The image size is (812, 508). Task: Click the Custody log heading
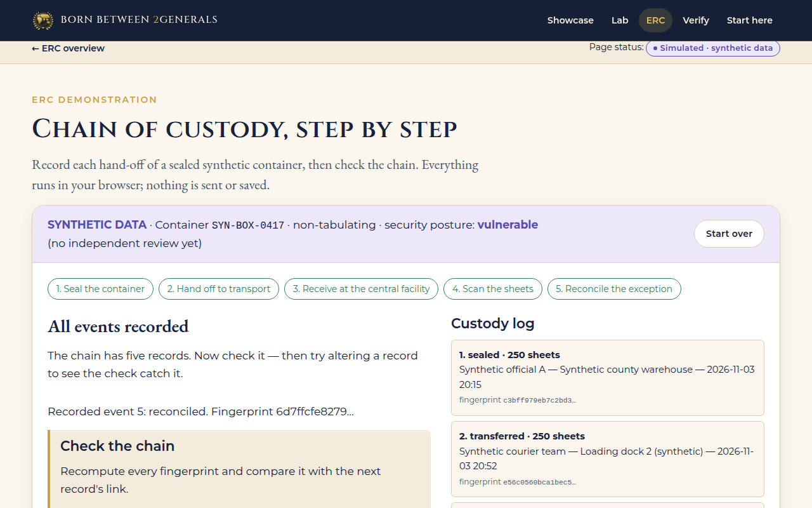click(493, 324)
